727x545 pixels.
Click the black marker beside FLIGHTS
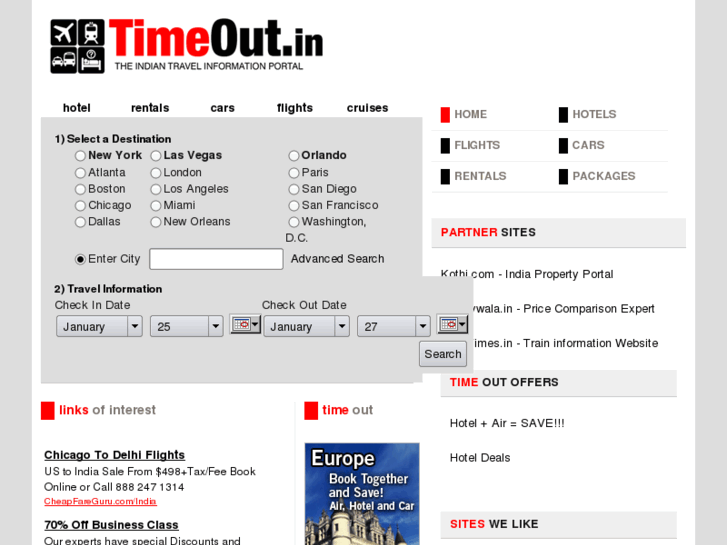pyautogui.click(x=445, y=146)
